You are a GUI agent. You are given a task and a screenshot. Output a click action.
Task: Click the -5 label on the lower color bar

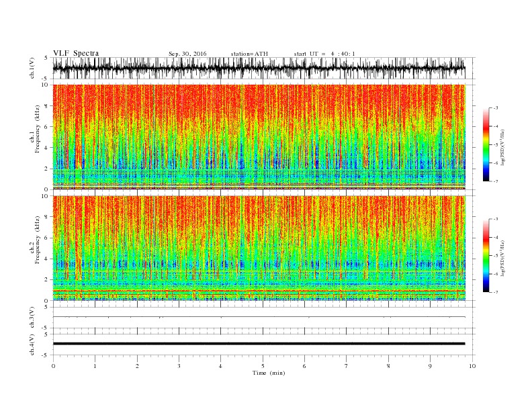click(x=495, y=256)
